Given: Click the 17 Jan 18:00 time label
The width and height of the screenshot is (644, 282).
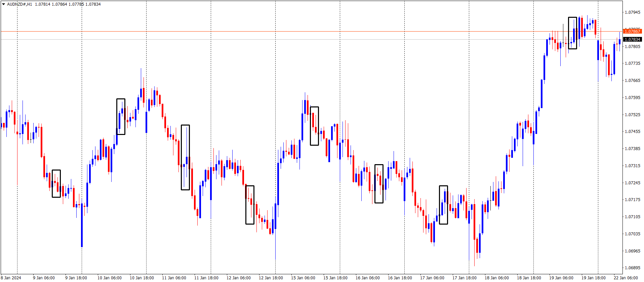Looking at the screenshot, I should click(x=465, y=278).
